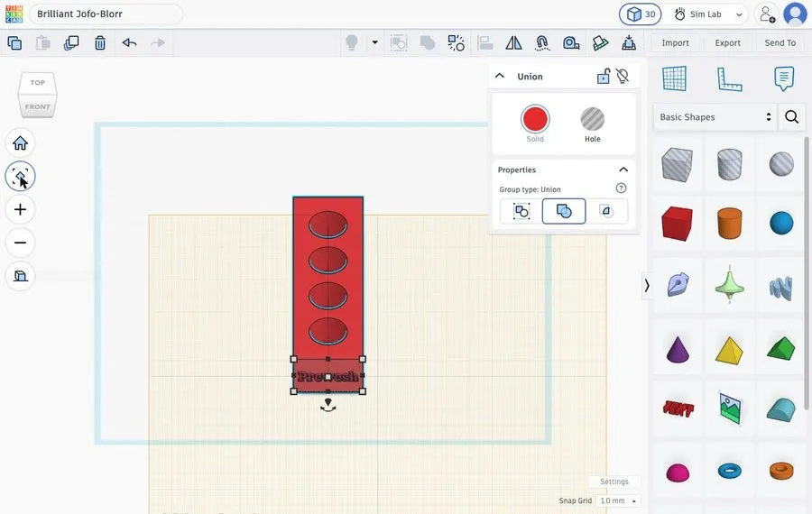Select the Union group type option

[564, 211]
